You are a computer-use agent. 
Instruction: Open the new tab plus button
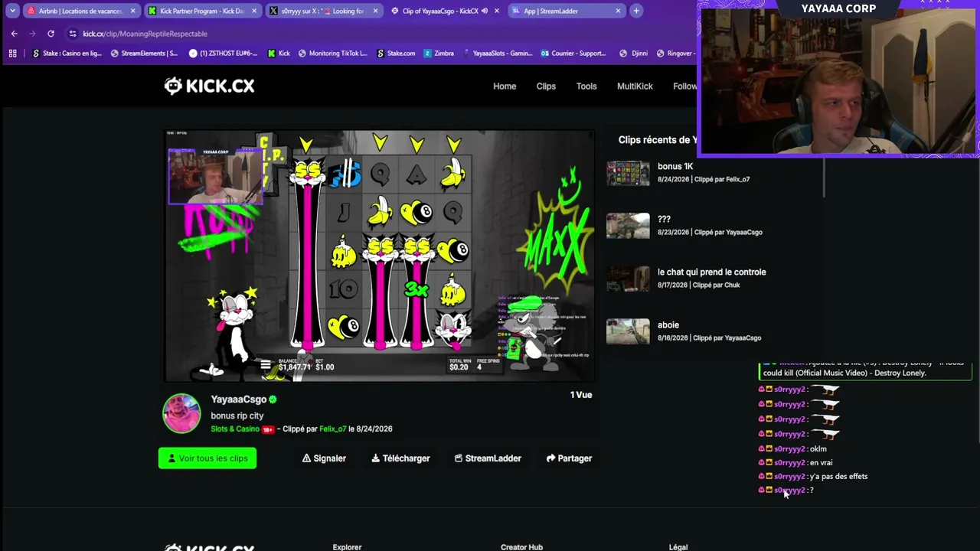pyautogui.click(x=635, y=11)
